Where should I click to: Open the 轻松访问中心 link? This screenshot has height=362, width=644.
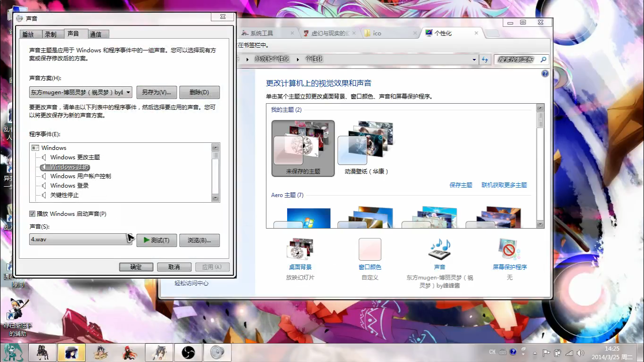click(191, 283)
